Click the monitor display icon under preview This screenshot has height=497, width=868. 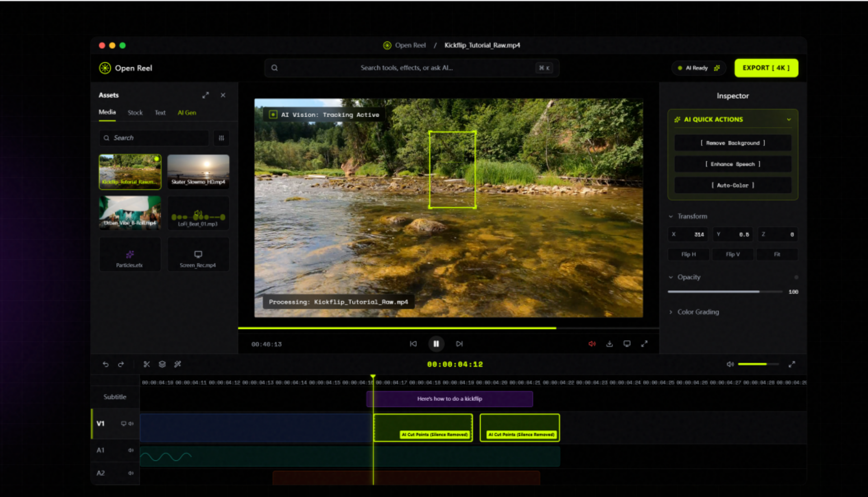point(627,344)
